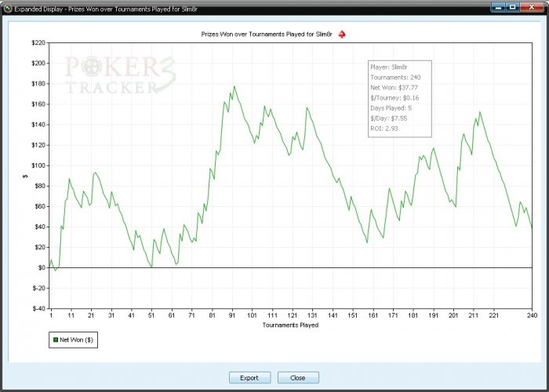Click the Tournaments Played axis label

click(x=290, y=325)
